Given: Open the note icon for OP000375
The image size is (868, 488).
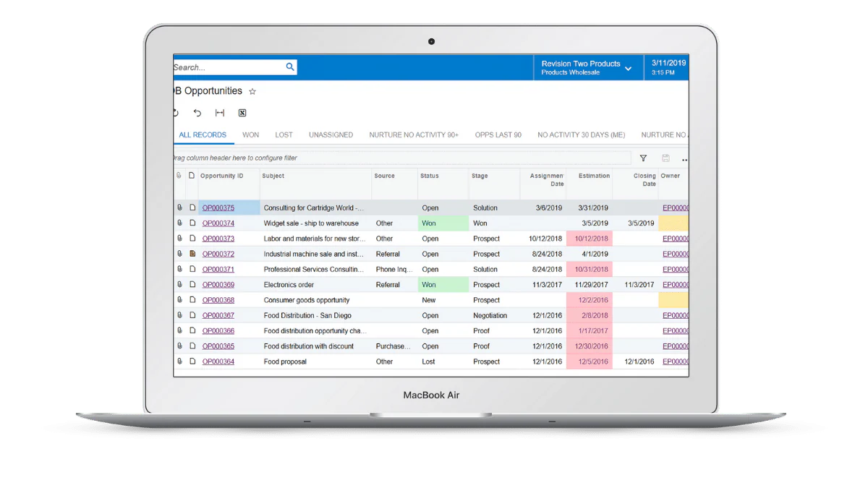Looking at the screenshot, I should coord(192,207).
